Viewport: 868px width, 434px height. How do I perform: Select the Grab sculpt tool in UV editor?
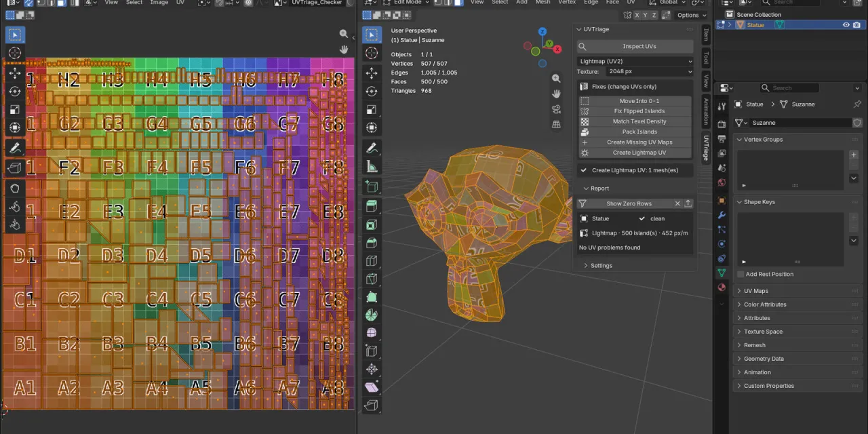[x=15, y=189]
